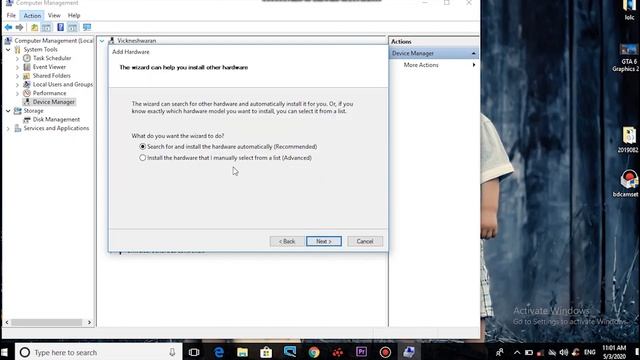Click the console tree horizontal scrollbar thumb
The height and width of the screenshot is (360, 640).
pos(47,322)
